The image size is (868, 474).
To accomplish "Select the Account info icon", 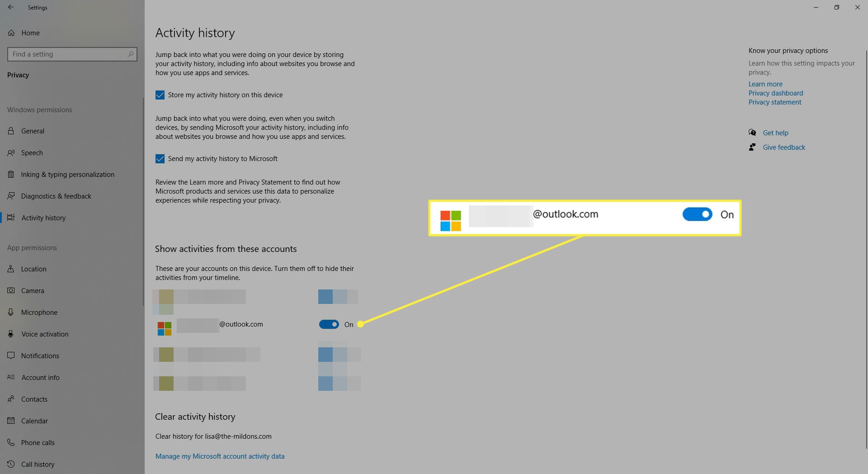I will pyautogui.click(x=11, y=378).
